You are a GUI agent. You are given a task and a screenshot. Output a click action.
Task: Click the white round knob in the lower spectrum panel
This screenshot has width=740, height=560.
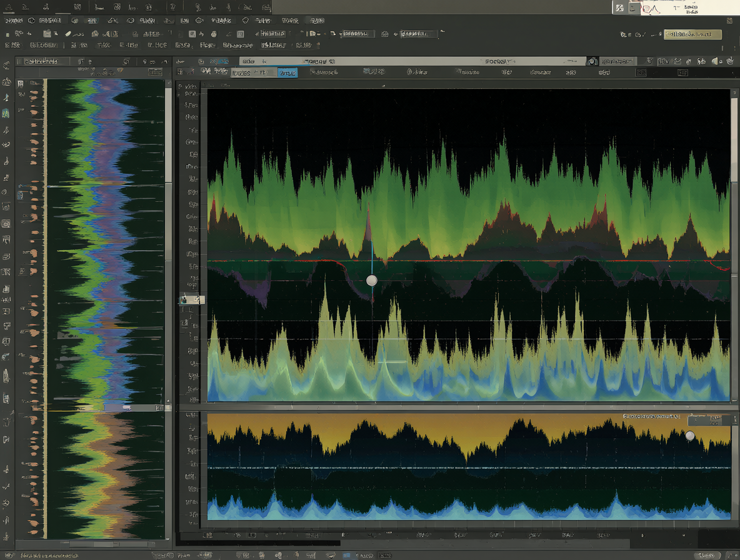click(690, 436)
